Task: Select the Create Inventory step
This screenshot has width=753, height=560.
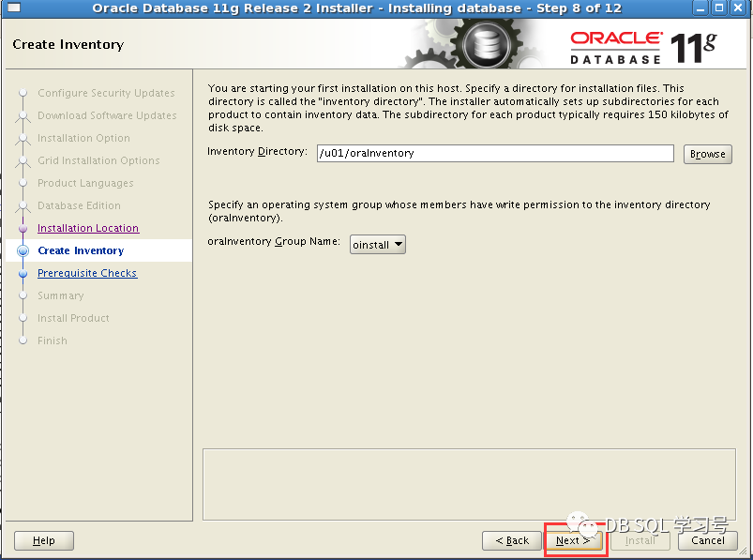Action: tap(81, 250)
